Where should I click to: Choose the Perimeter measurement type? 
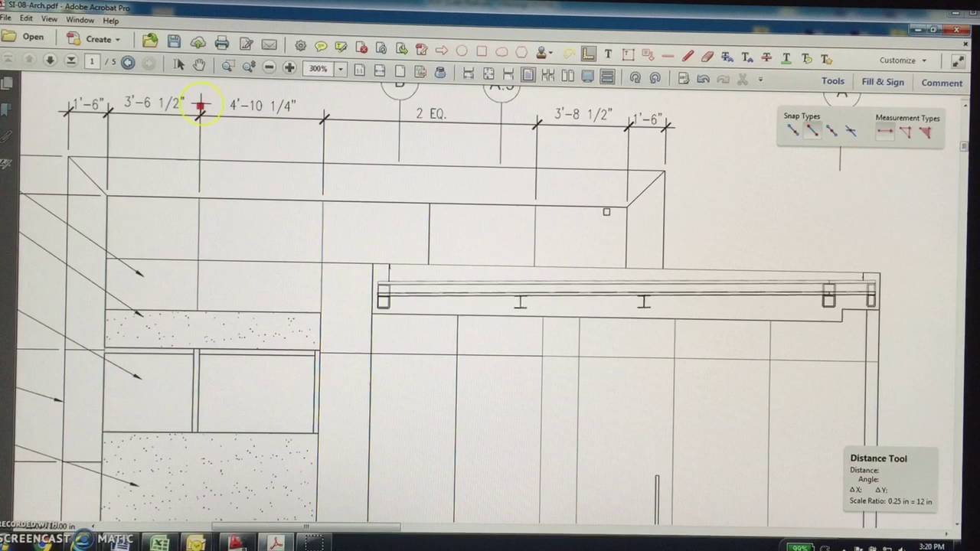click(x=906, y=132)
